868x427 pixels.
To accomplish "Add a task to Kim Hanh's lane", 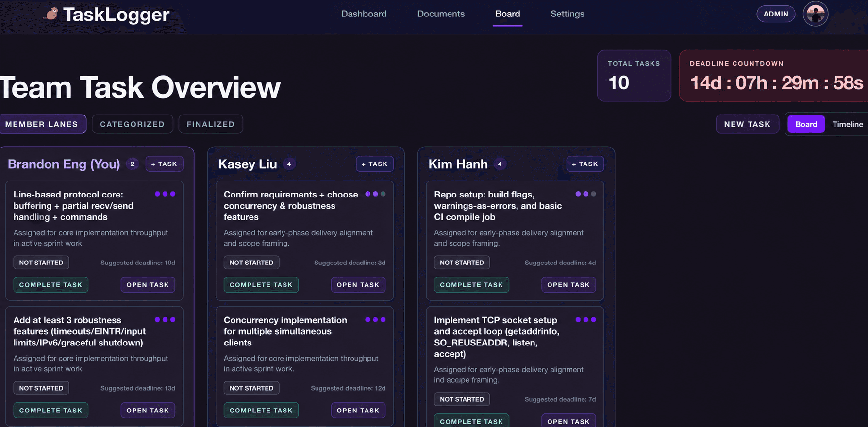I will pos(585,164).
